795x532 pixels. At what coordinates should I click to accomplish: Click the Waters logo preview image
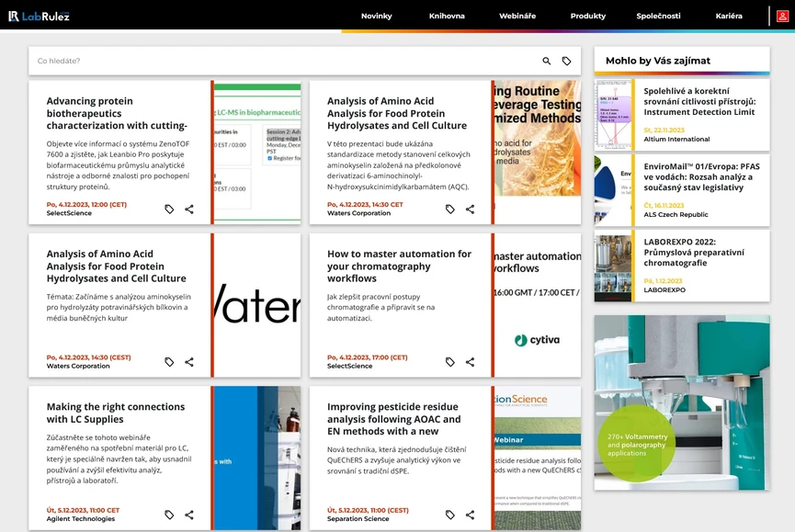pos(257,305)
